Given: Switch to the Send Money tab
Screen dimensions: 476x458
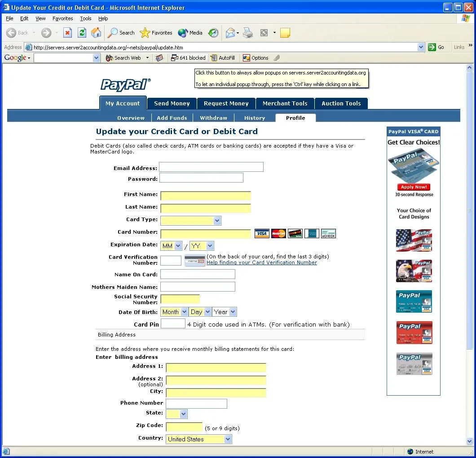Looking at the screenshot, I should click(x=172, y=104).
